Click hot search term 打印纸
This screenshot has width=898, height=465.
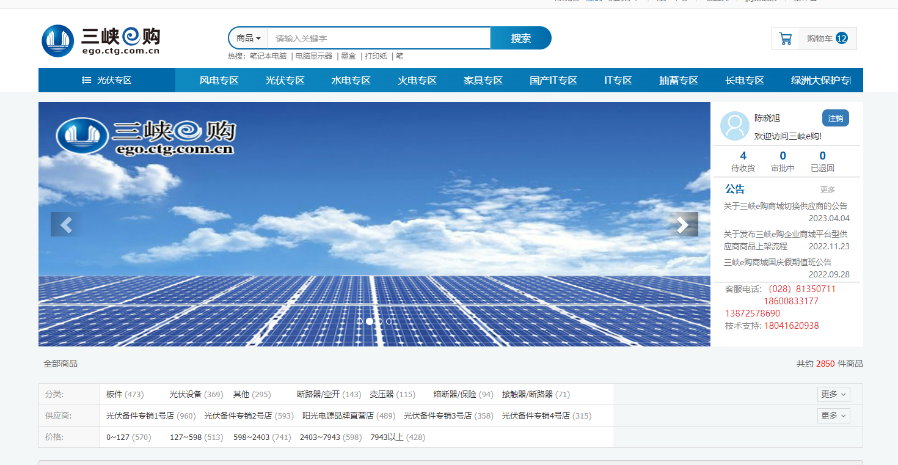click(376, 56)
